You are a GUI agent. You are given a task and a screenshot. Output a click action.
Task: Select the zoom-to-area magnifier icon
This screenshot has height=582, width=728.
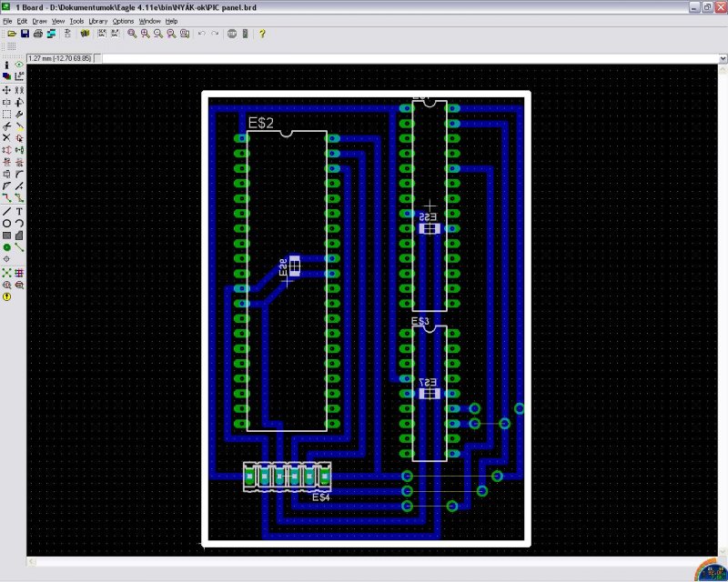tap(185, 34)
